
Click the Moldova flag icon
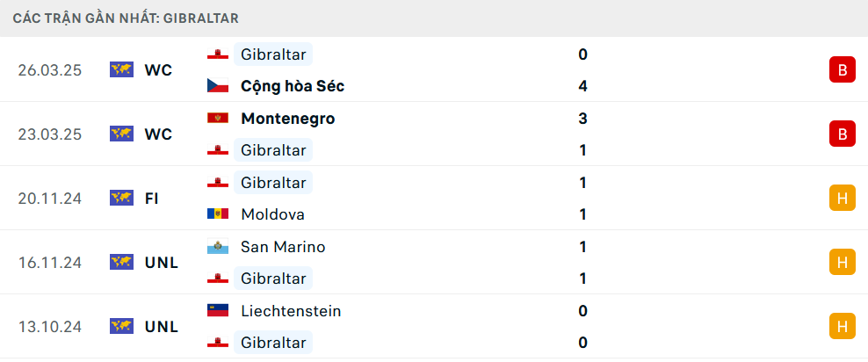[x=218, y=214]
